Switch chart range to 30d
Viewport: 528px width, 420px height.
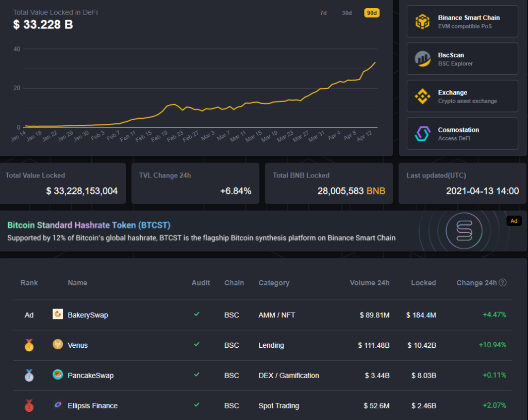coord(346,13)
